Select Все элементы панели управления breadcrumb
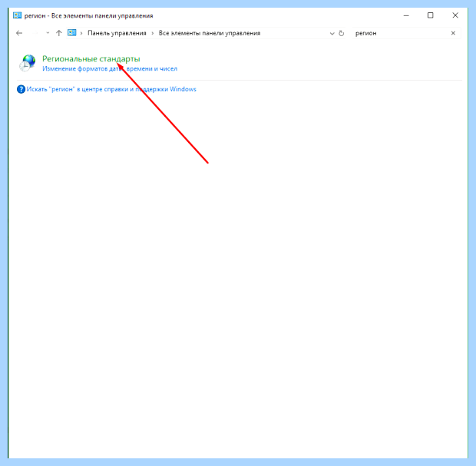This screenshot has height=466, width=476. pyautogui.click(x=210, y=33)
